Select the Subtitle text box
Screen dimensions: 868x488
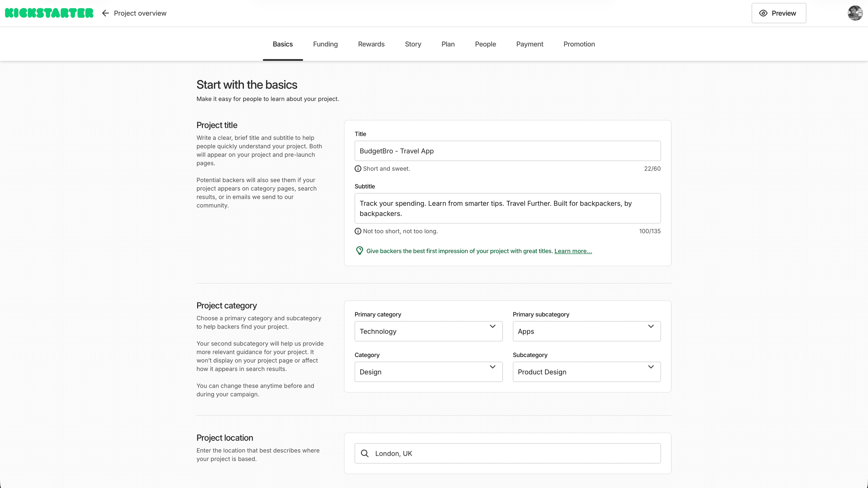pyautogui.click(x=507, y=208)
